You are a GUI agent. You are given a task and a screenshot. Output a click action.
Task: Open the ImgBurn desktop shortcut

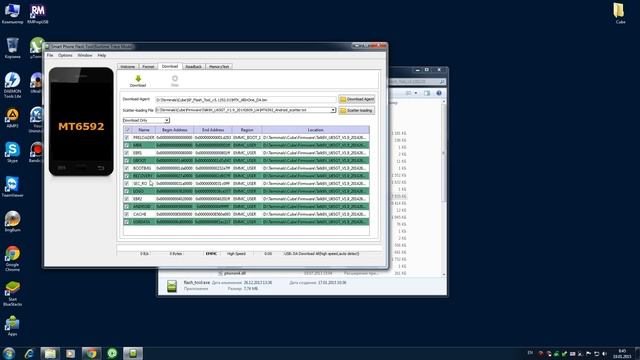[12, 222]
